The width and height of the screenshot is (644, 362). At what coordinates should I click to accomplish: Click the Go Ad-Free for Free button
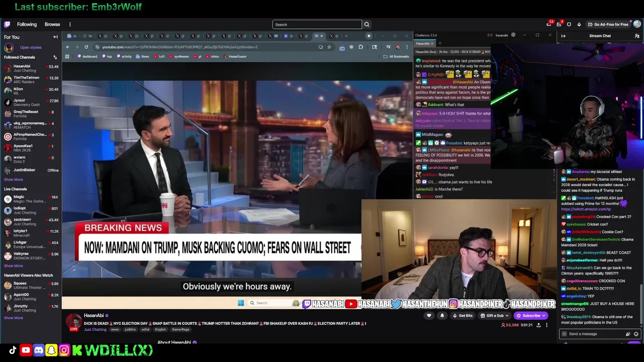click(608, 24)
